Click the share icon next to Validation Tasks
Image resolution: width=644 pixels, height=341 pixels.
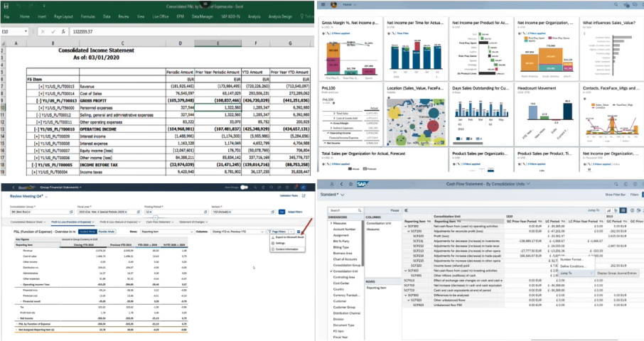(x=304, y=196)
